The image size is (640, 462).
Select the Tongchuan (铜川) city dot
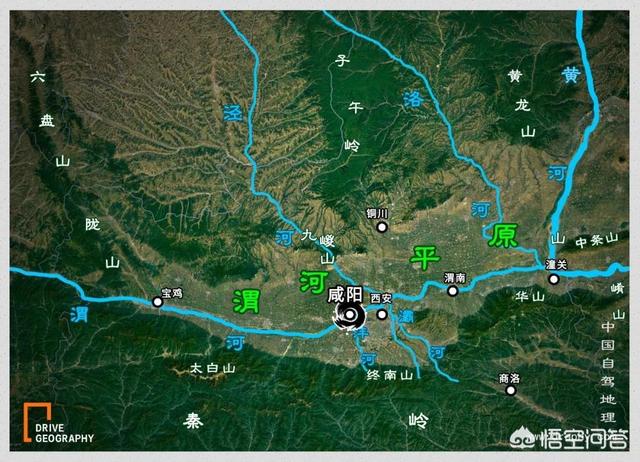382,227
